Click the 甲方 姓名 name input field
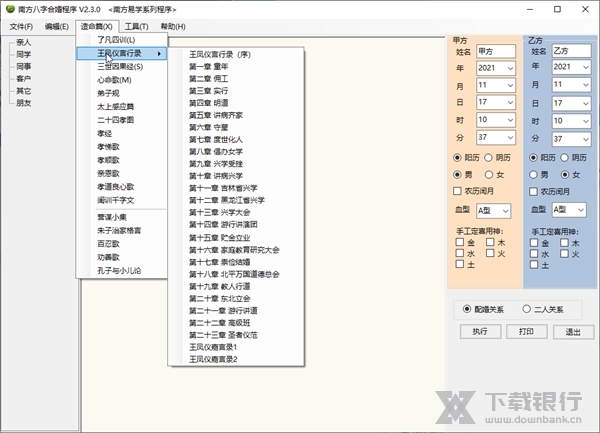 [496, 51]
